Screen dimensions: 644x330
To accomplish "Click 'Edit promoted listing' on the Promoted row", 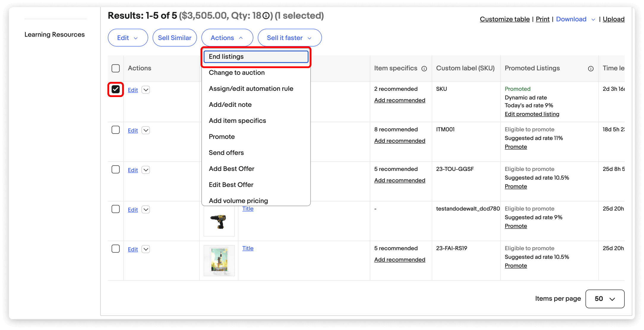I will click(x=532, y=114).
